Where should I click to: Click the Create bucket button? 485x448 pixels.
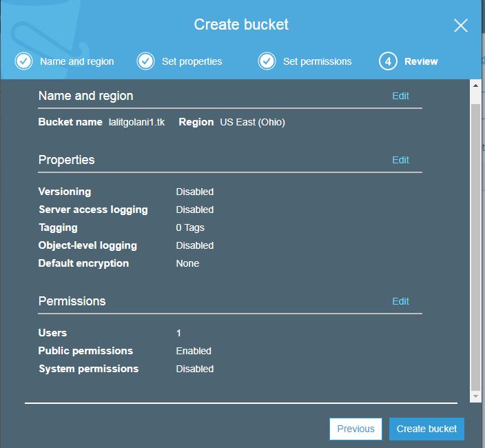coord(426,429)
